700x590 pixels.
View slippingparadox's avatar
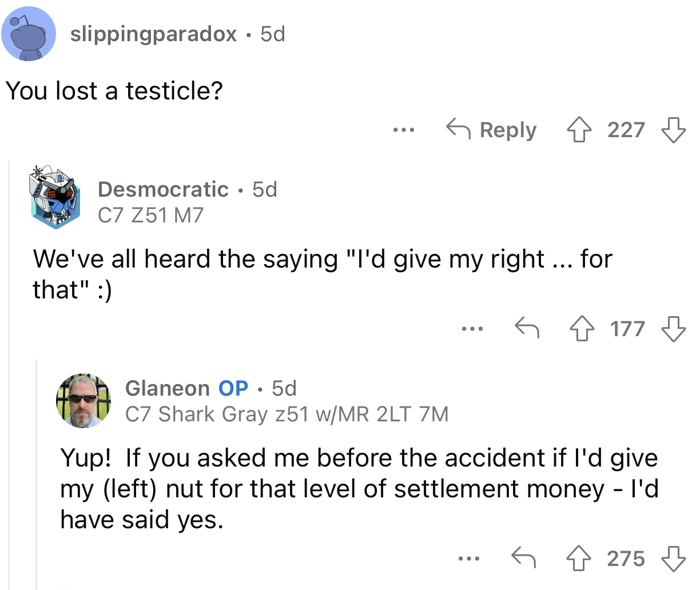coord(29,34)
